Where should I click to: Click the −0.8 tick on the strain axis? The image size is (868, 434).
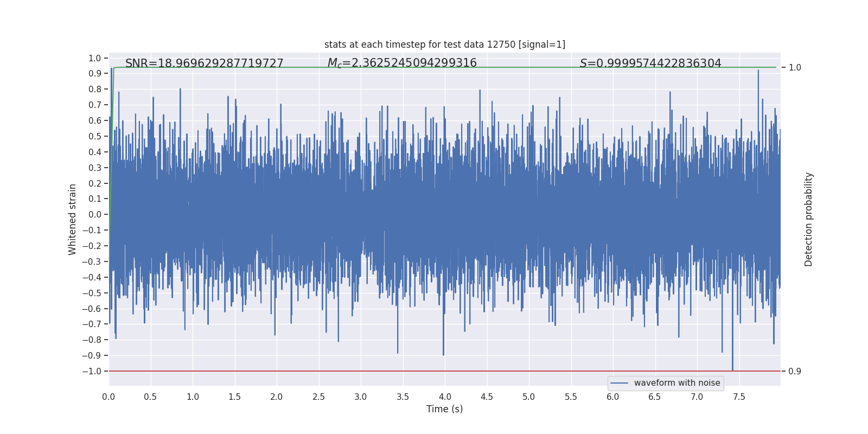pos(92,340)
